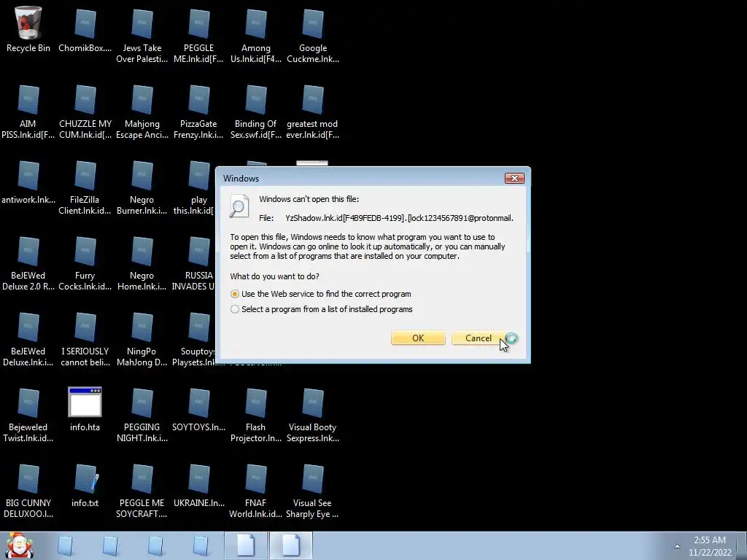This screenshot has width=747, height=560.
Task: Open the Recycle Bin desktop icon
Action: click(x=28, y=28)
